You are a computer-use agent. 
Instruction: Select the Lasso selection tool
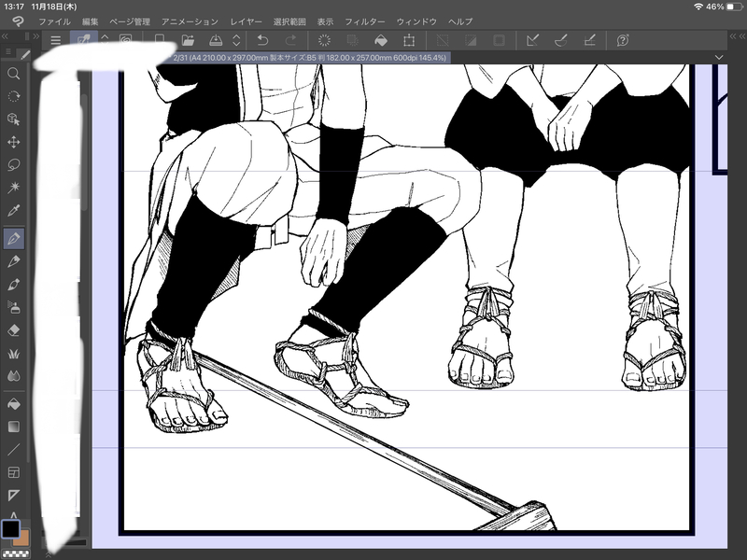click(x=13, y=165)
